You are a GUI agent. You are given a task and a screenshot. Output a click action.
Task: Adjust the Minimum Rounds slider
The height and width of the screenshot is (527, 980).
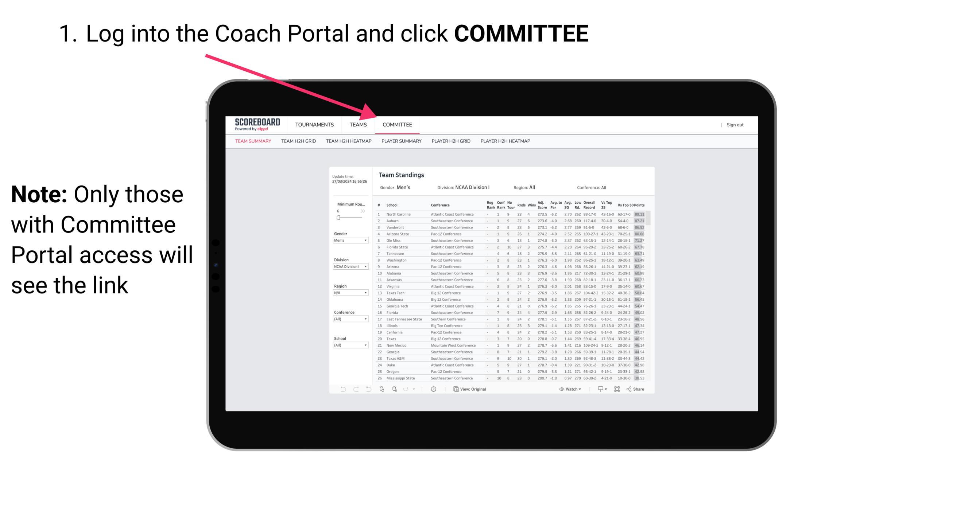[338, 218]
